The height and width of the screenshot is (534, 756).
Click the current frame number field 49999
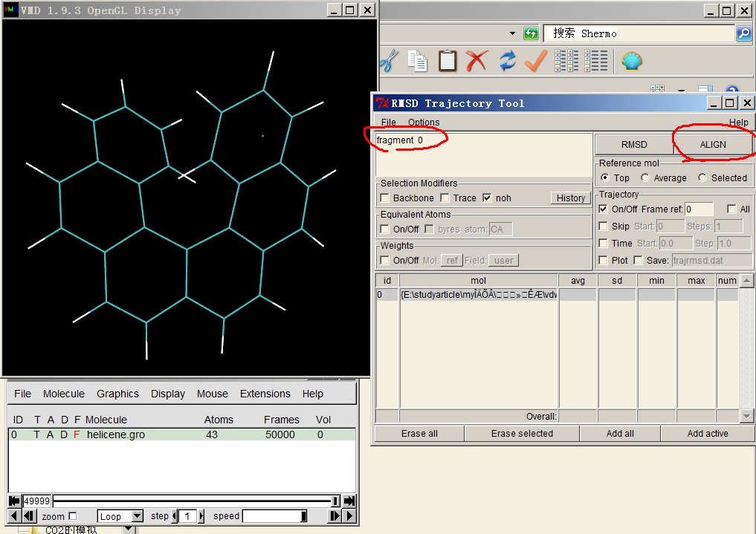pos(37,501)
